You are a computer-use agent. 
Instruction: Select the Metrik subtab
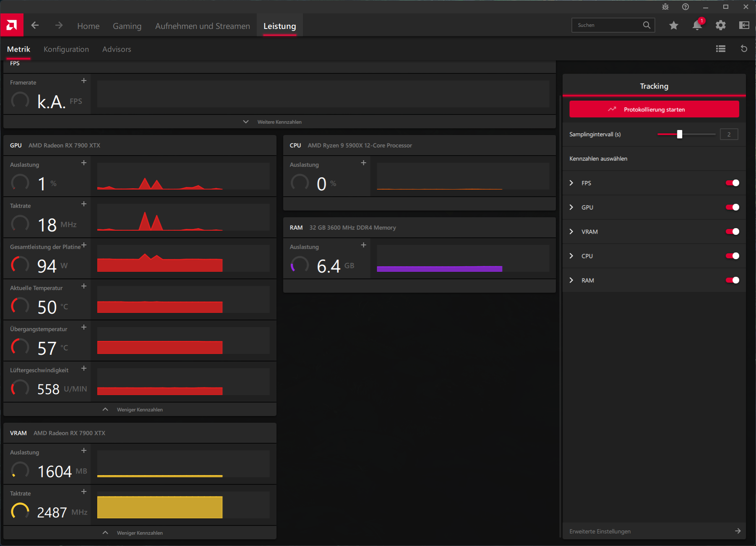pyautogui.click(x=19, y=49)
